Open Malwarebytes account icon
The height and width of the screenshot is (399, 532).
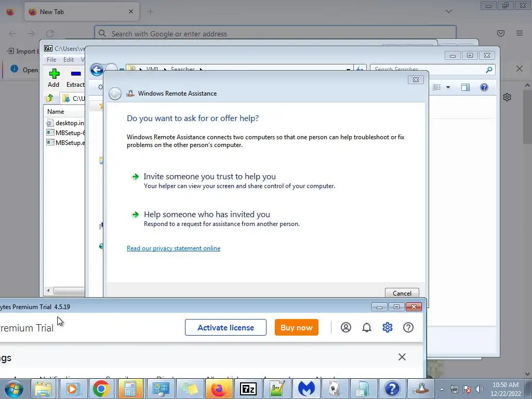(345, 327)
